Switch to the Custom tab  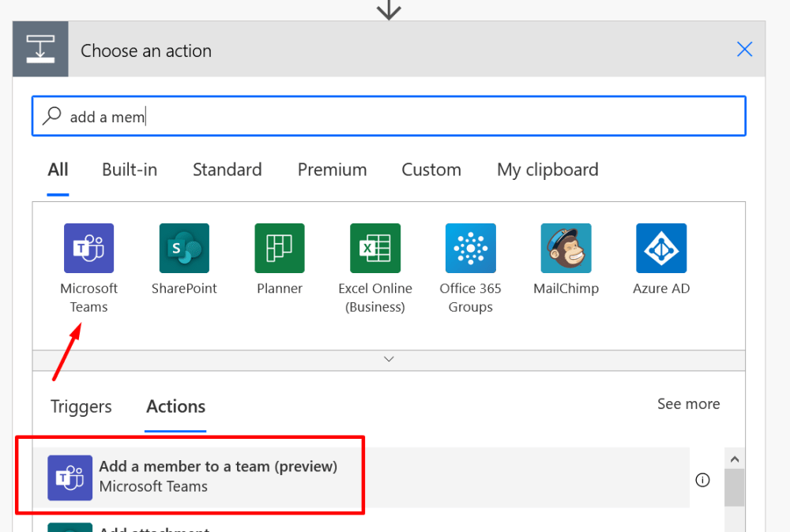(x=431, y=169)
